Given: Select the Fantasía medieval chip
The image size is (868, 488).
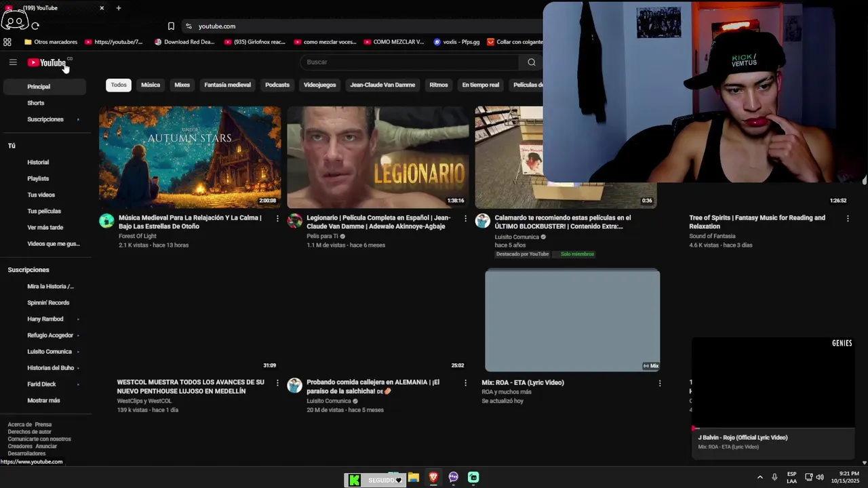Looking at the screenshot, I should [x=227, y=85].
